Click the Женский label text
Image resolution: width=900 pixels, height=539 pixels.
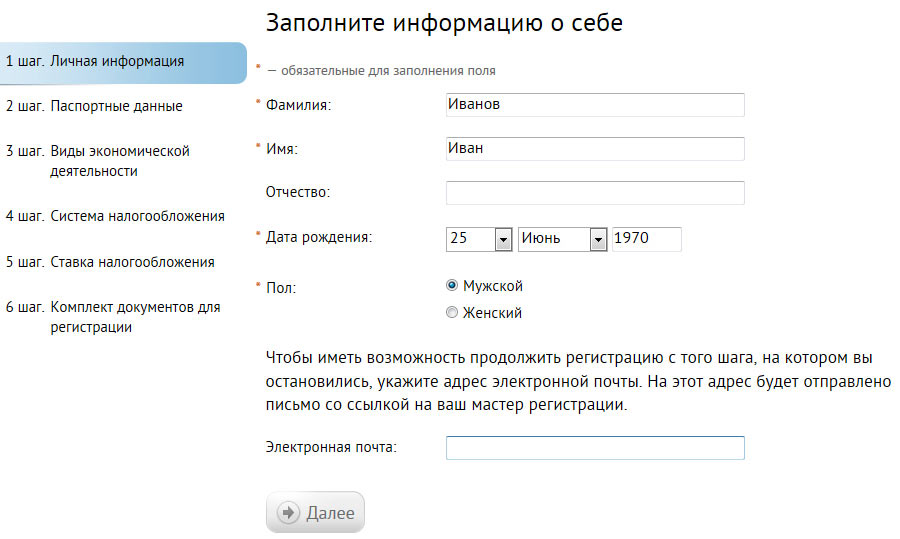coord(492,313)
